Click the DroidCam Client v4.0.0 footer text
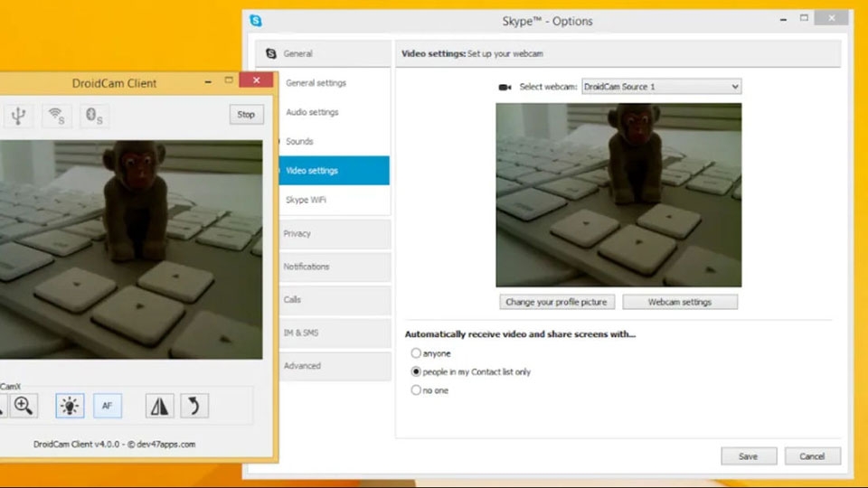The image size is (868, 488). point(115,444)
